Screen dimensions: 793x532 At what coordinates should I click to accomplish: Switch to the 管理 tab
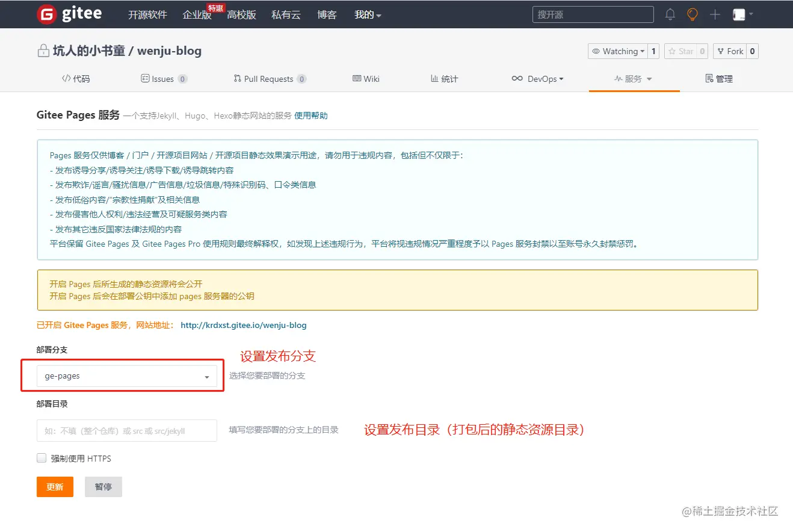tap(718, 79)
